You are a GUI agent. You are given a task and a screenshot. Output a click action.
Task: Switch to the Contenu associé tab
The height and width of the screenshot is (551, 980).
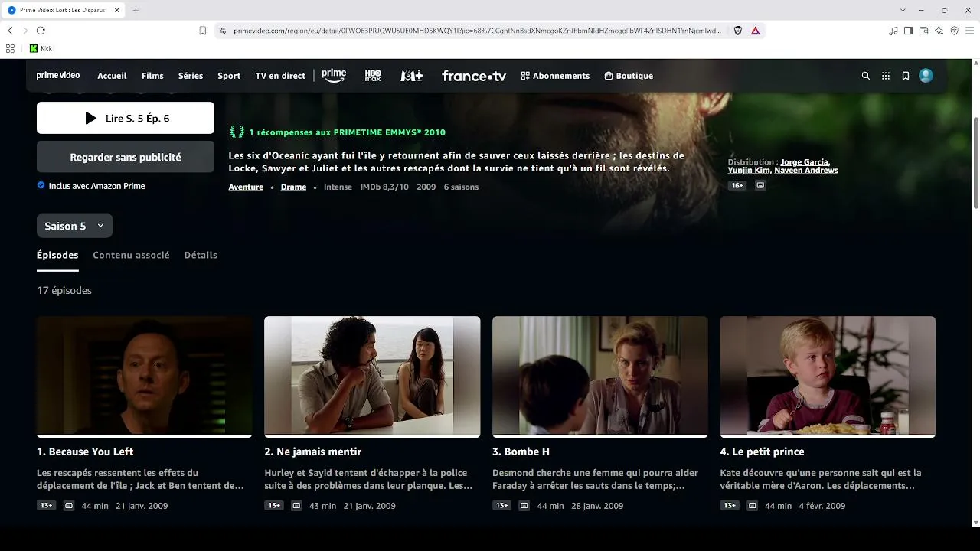(x=131, y=255)
